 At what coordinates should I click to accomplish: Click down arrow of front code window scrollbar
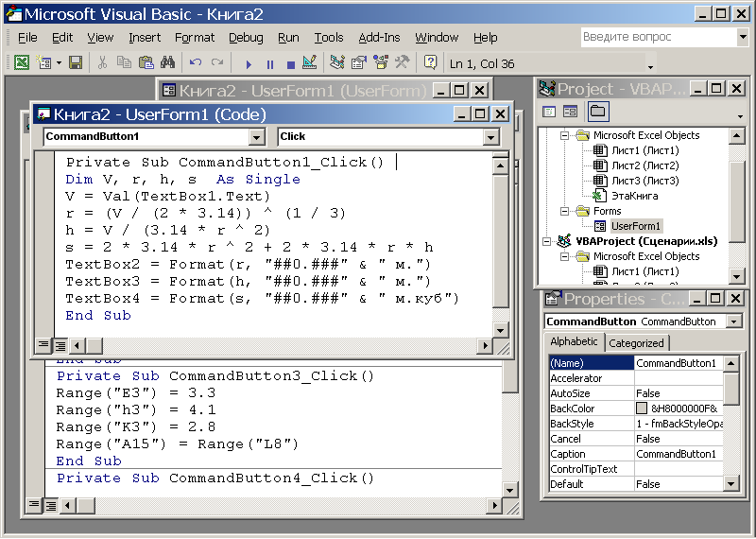coord(501,331)
